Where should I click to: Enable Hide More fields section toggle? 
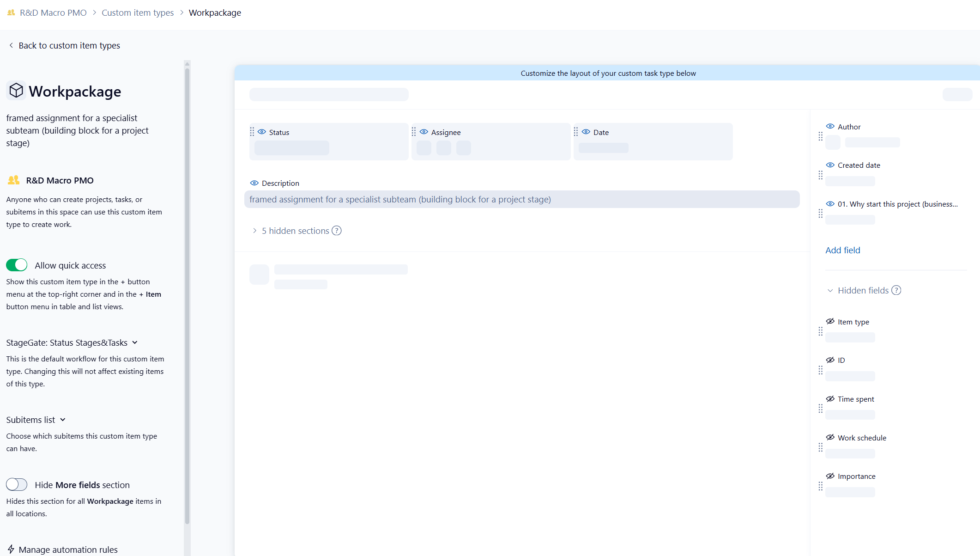[x=17, y=484]
